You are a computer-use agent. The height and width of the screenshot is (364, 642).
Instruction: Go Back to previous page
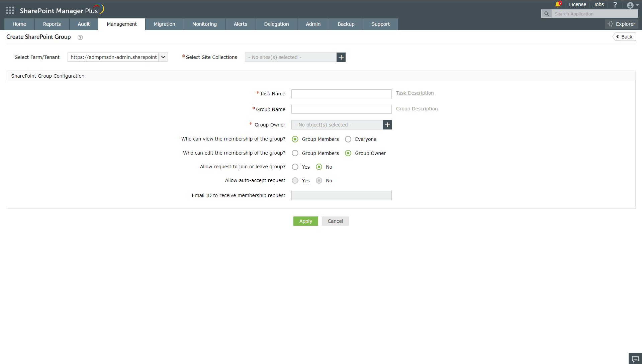click(x=624, y=37)
